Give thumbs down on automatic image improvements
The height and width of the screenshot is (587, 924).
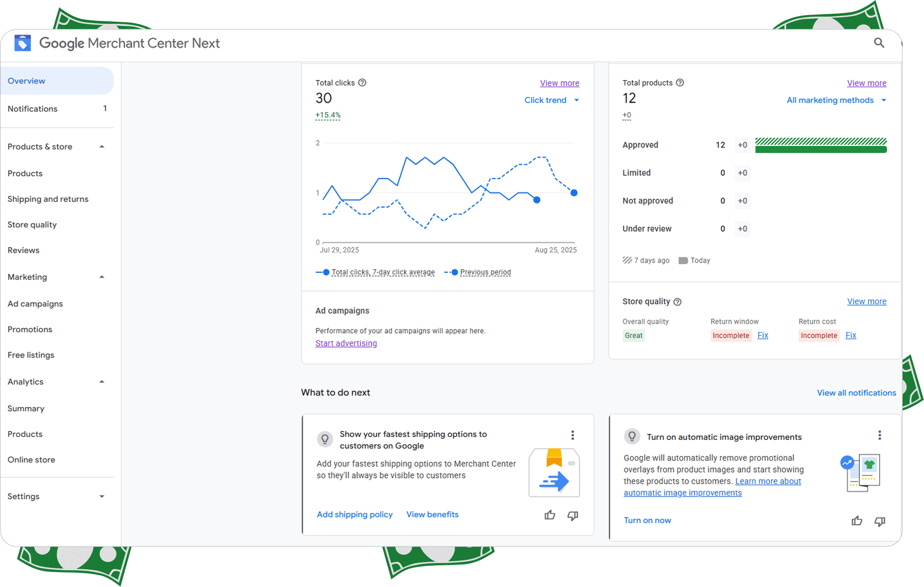[879, 521]
